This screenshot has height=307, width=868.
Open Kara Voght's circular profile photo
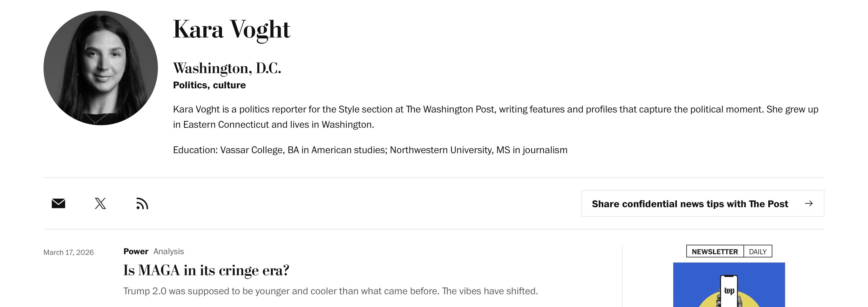tap(100, 68)
